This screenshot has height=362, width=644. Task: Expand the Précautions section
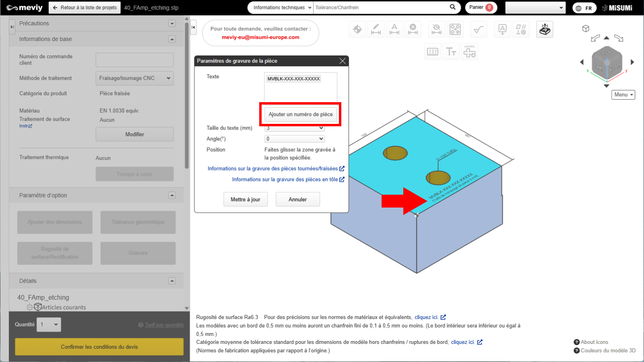point(172,23)
